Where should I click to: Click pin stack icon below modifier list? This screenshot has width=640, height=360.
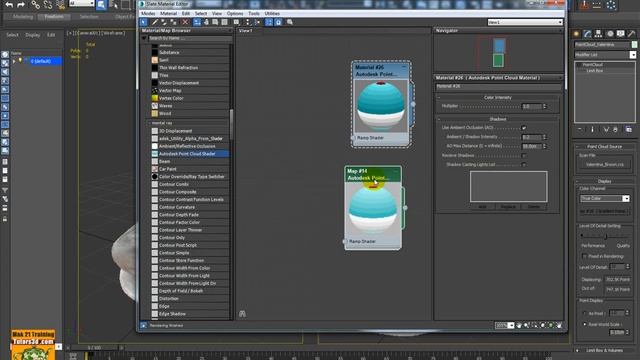[580, 129]
